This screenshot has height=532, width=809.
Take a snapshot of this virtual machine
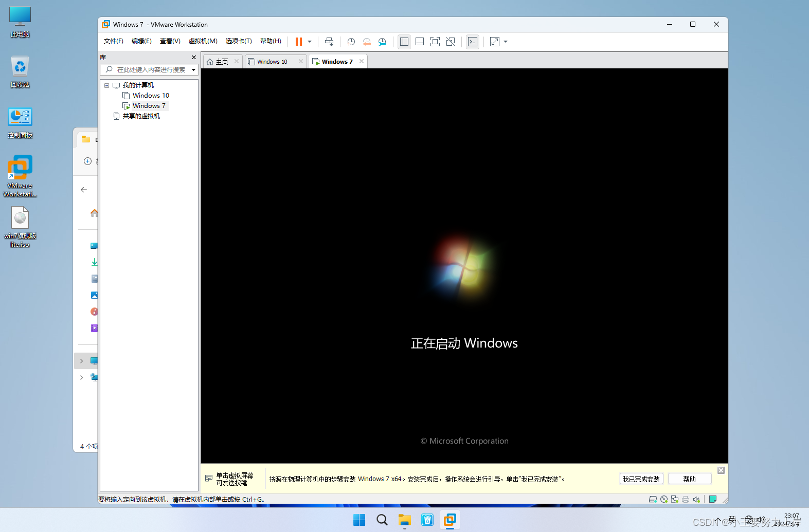351,42
